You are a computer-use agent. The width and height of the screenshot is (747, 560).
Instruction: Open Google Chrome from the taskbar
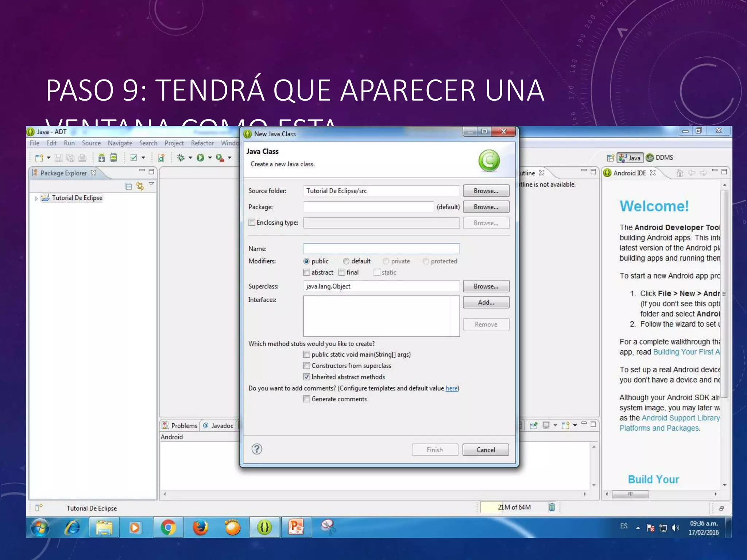[168, 528]
